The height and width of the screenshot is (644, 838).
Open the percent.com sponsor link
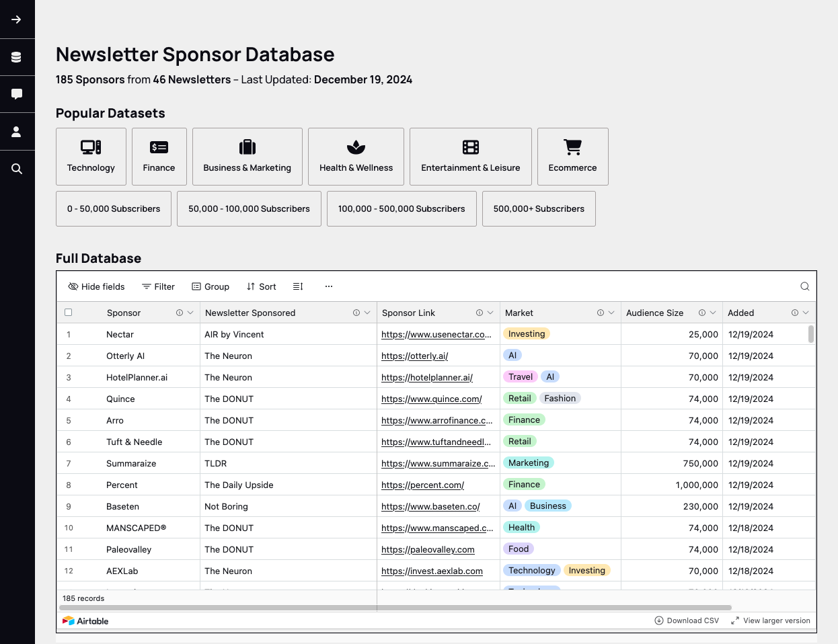click(422, 485)
